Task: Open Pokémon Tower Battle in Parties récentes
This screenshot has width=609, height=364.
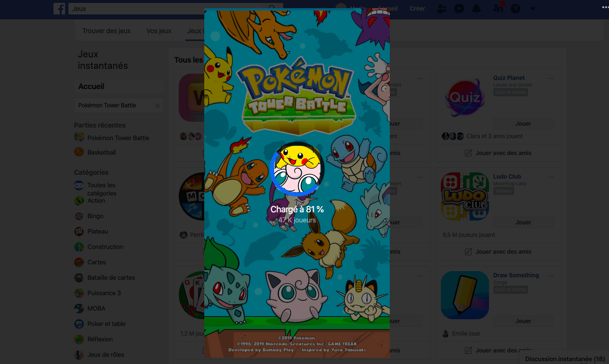Action: click(119, 138)
